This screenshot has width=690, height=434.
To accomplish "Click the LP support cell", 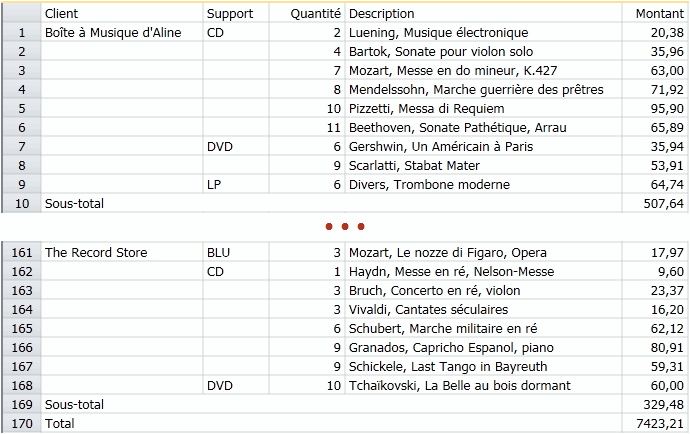I will pyautogui.click(x=214, y=184).
